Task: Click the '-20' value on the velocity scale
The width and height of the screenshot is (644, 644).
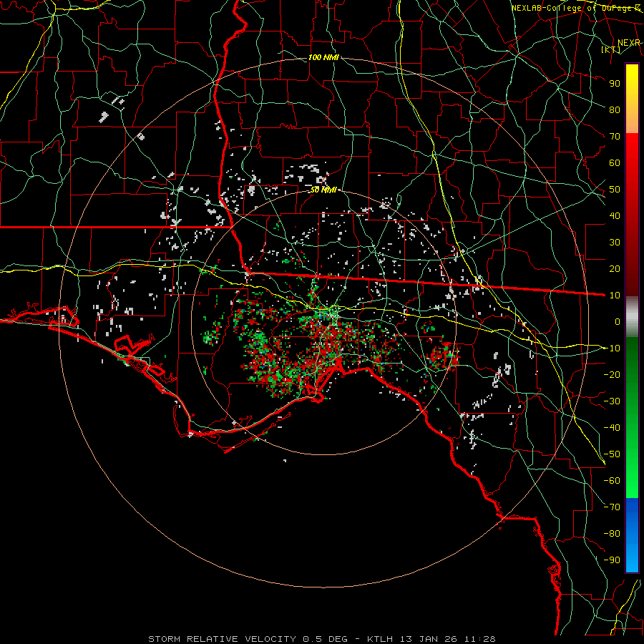Action: (x=612, y=374)
